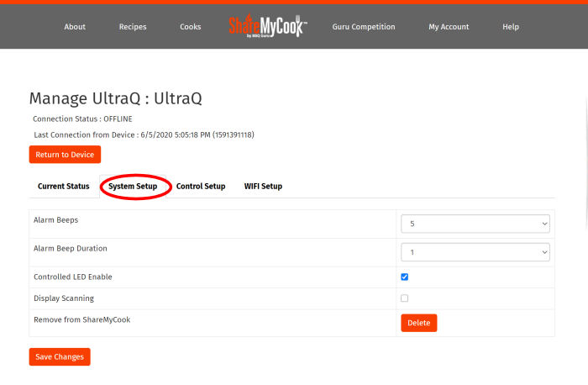The height and width of the screenshot is (385, 588).
Task: Click the 'Controlled LED Enable' label
Action: pos(73,277)
